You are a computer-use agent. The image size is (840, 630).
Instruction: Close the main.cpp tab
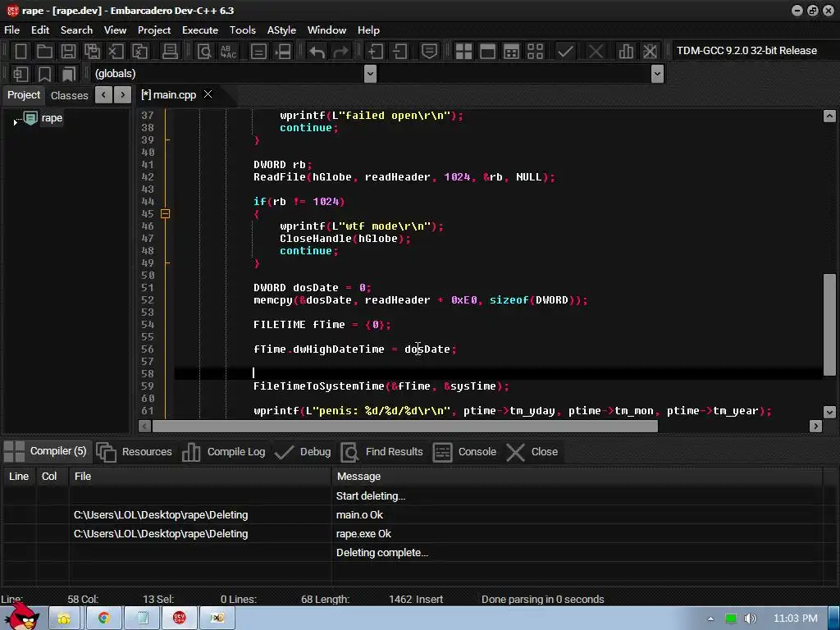208,94
